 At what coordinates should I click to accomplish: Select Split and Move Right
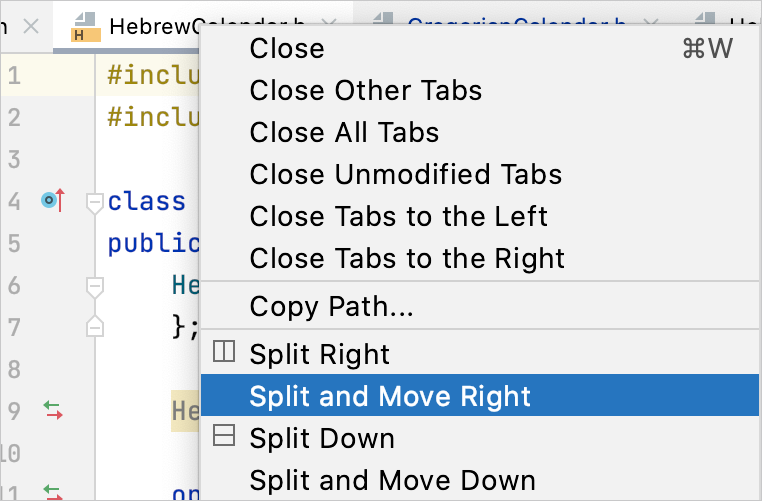(479, 396)
